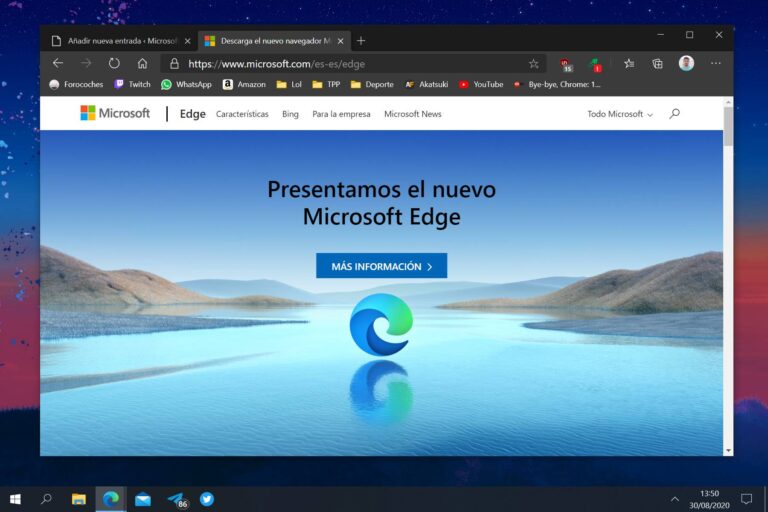
Task: Open Forocoches bookmark
Action: (76, 84)
